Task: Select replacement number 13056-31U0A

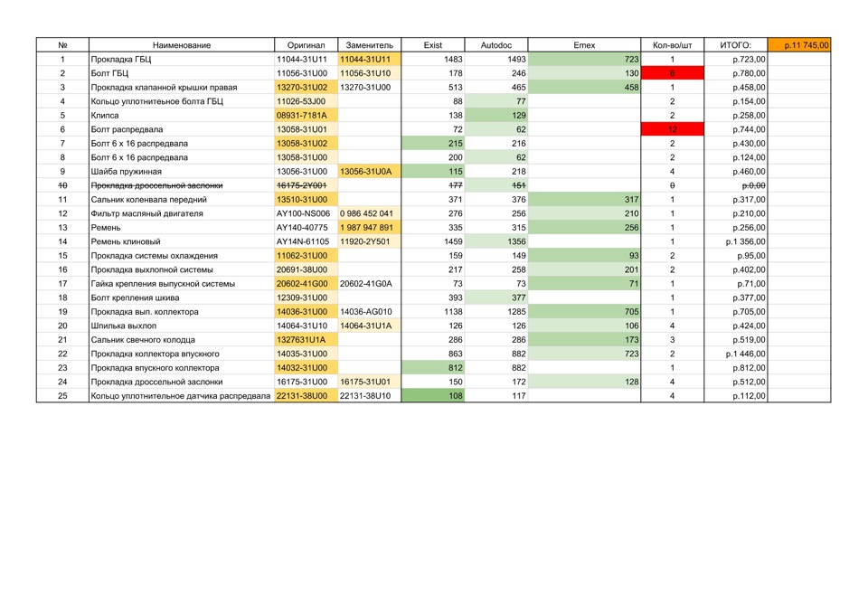Action: click(x=369, y=172)
